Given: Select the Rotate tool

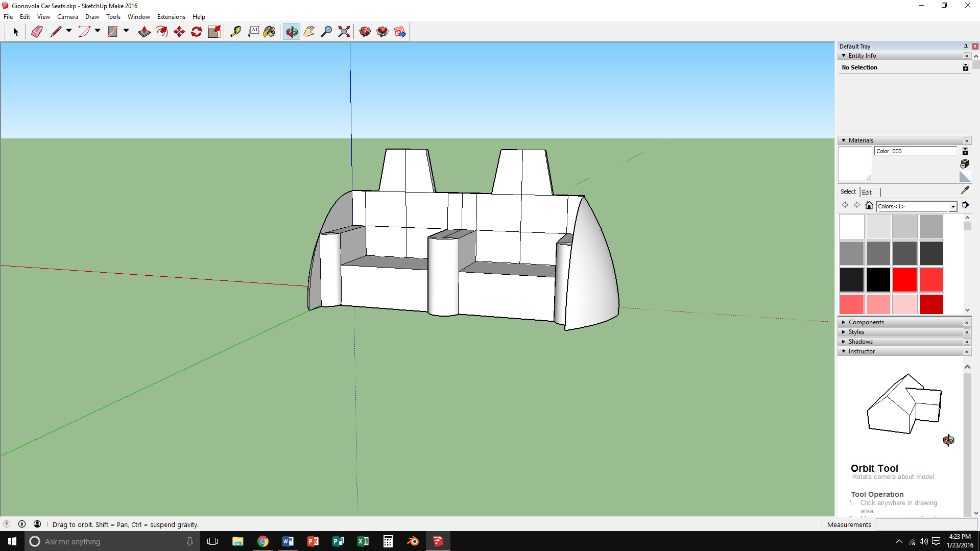Looking at the screenshot, I should point(197,32).
